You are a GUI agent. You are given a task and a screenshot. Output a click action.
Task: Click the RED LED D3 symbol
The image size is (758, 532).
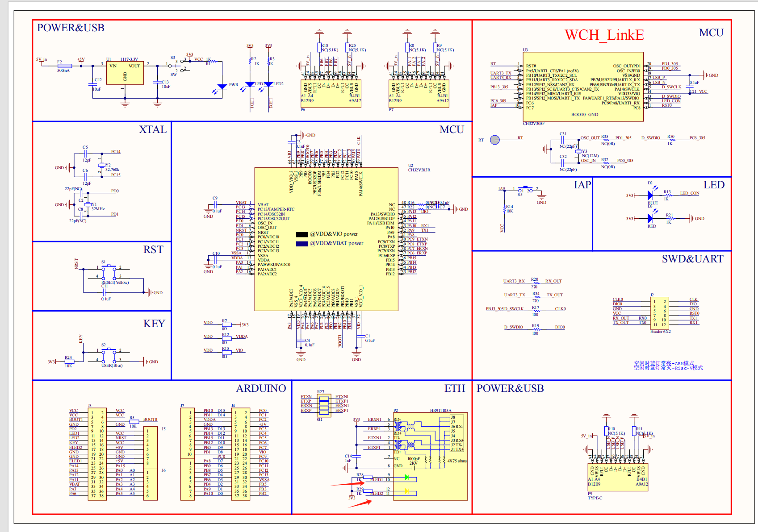(651, 218)
